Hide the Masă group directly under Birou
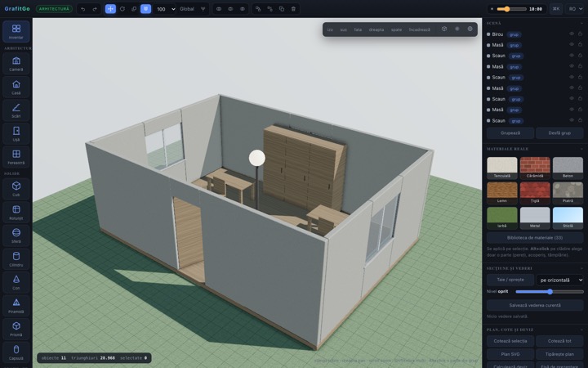 [x=572, y=45]
